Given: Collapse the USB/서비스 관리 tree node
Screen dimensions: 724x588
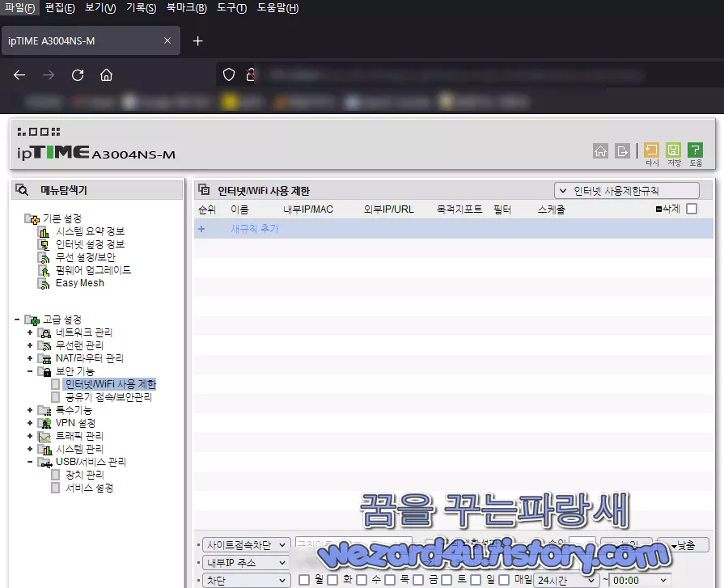Looking at the screenshot, I should click(x=30, y=462).
